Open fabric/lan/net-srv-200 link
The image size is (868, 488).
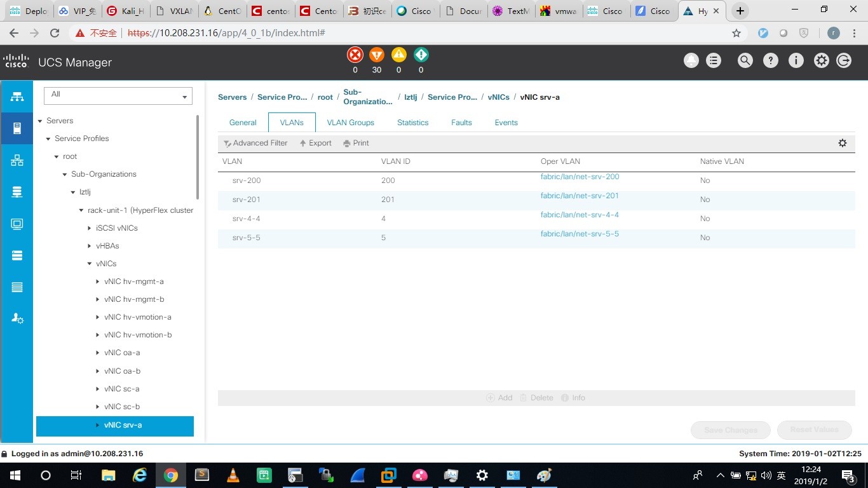coord(580,177)
